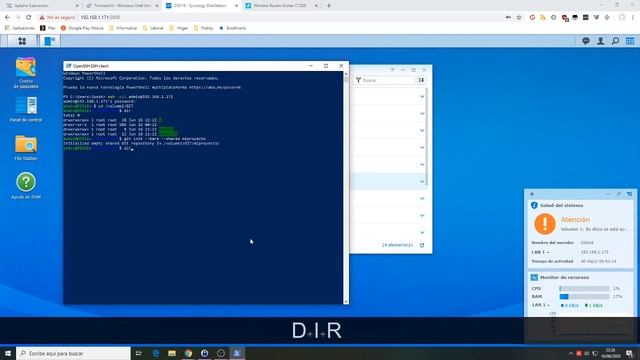Open File Explorer from the taskbar
This screenshot has width=640, height=360.
pyautogui.click(x=172, y=353)
